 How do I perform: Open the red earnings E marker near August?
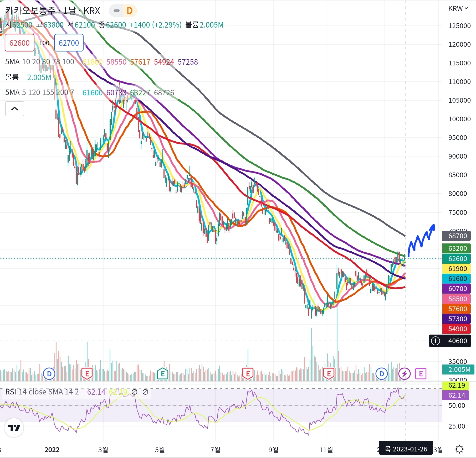248,373
